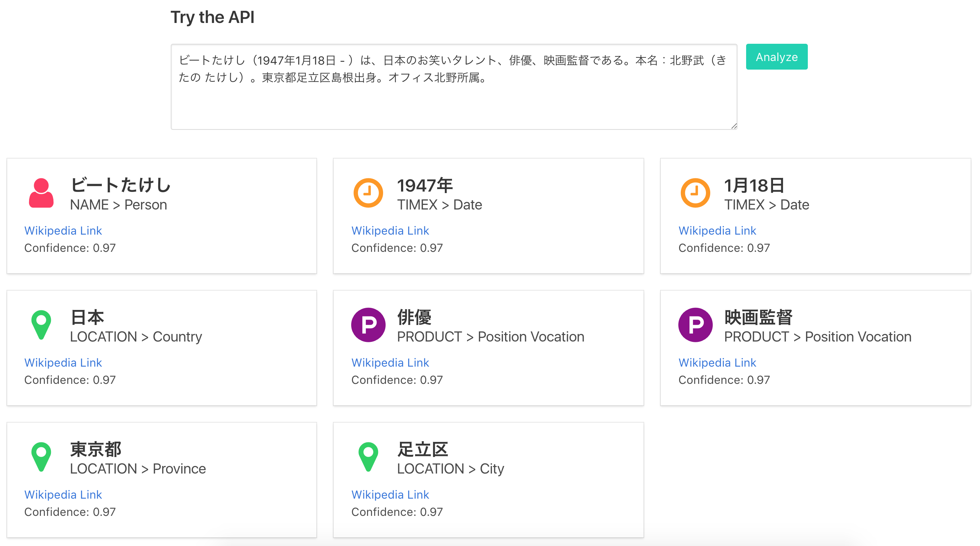Visit the Wikipedia Link for 東京都
Screen dimensions: 980x546
click(x=63, y=495)
